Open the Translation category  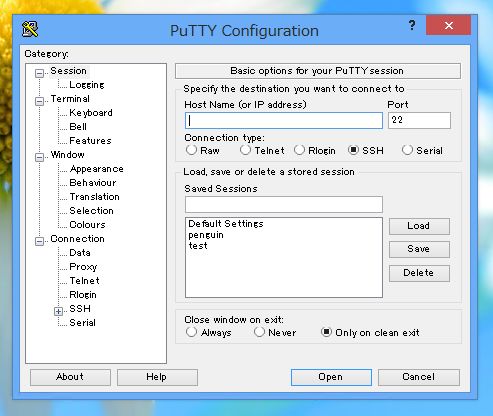click(94, 197)
